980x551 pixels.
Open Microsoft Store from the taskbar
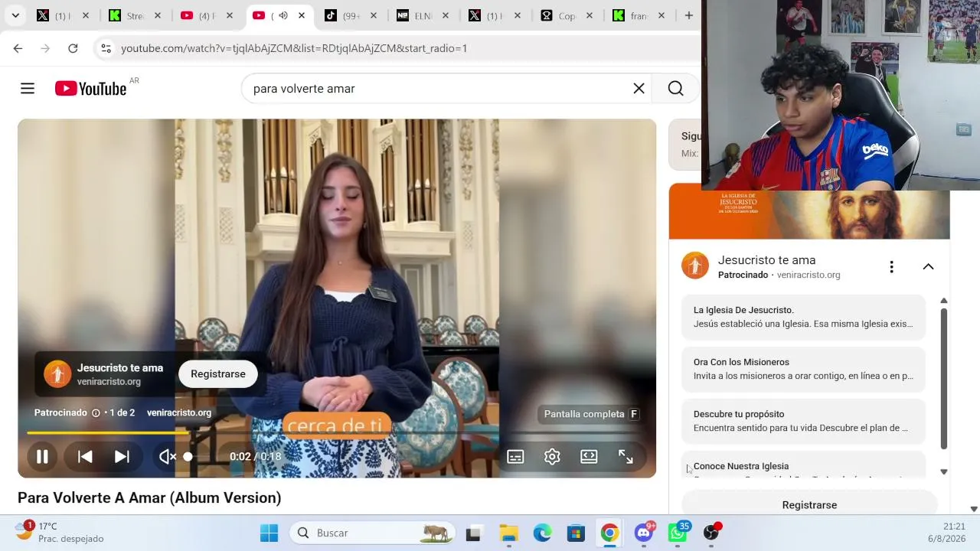(576, 533)
